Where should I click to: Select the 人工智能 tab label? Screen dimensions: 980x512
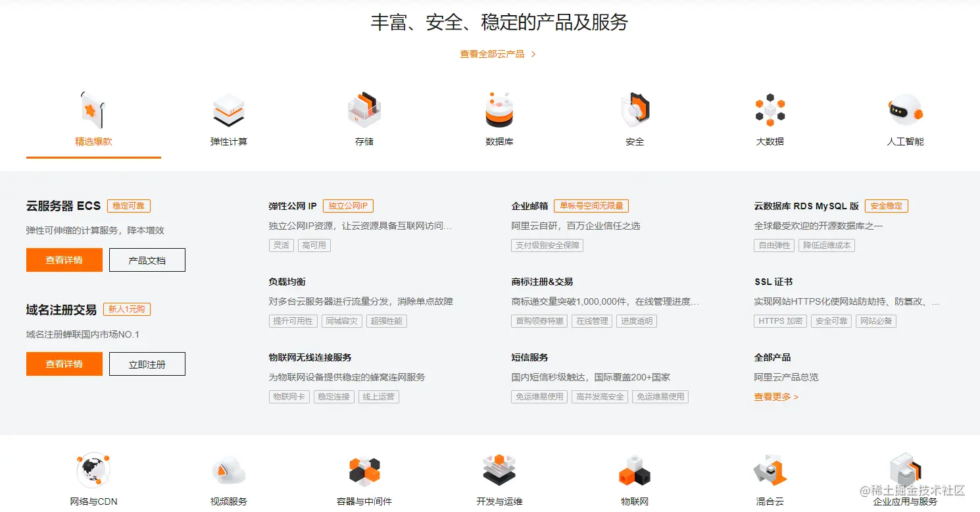point(905,141)
